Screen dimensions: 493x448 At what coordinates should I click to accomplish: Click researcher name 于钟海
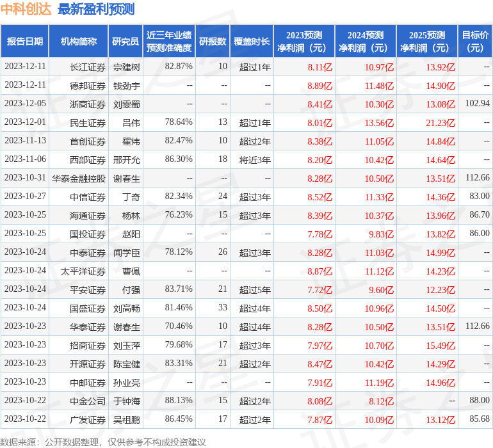coord(126,401)
